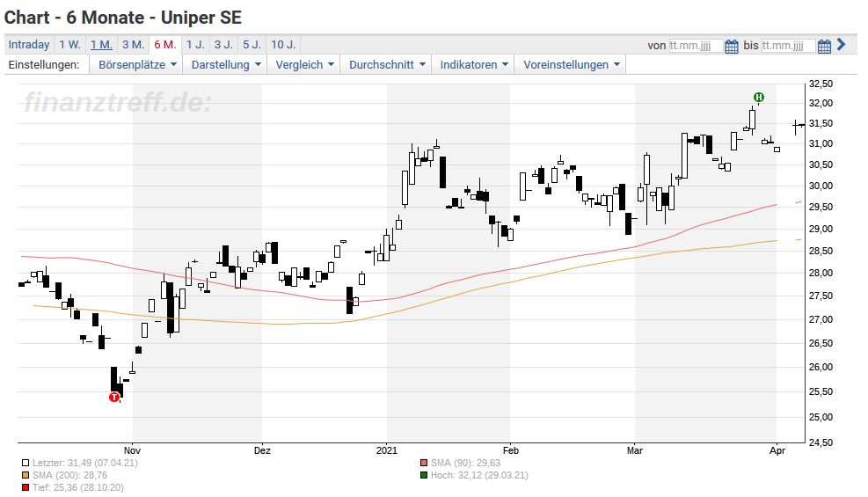
Task: Click the 24,50 price axis label
Action: (821, 442)
